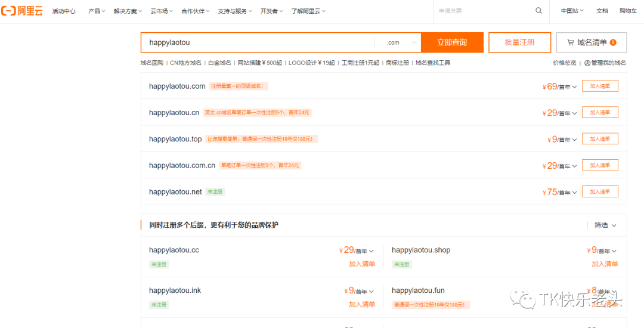The image size is (644, 328).
Task: Expand price options for happylaotou.cc
Action: [371, 251]
